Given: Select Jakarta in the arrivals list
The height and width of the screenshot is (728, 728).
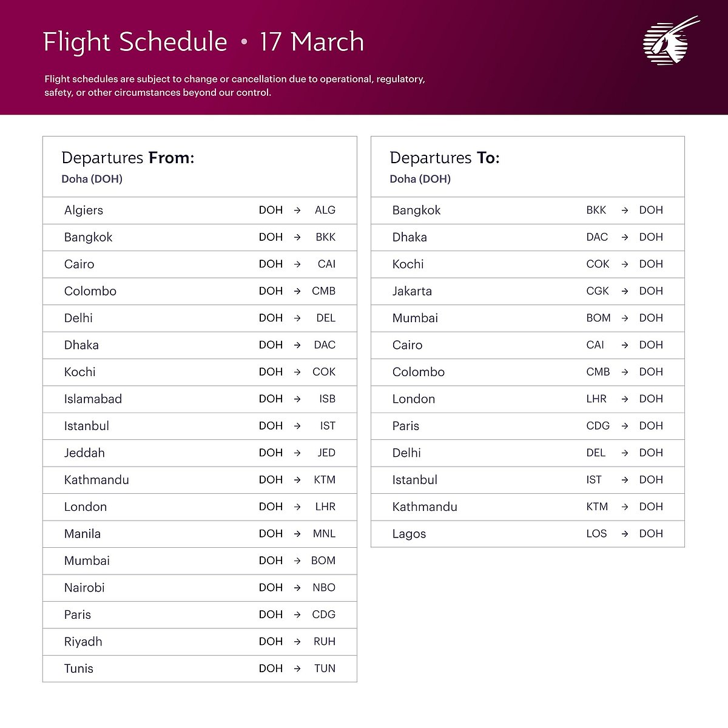Looking at the screenshot, I should 412,291.
